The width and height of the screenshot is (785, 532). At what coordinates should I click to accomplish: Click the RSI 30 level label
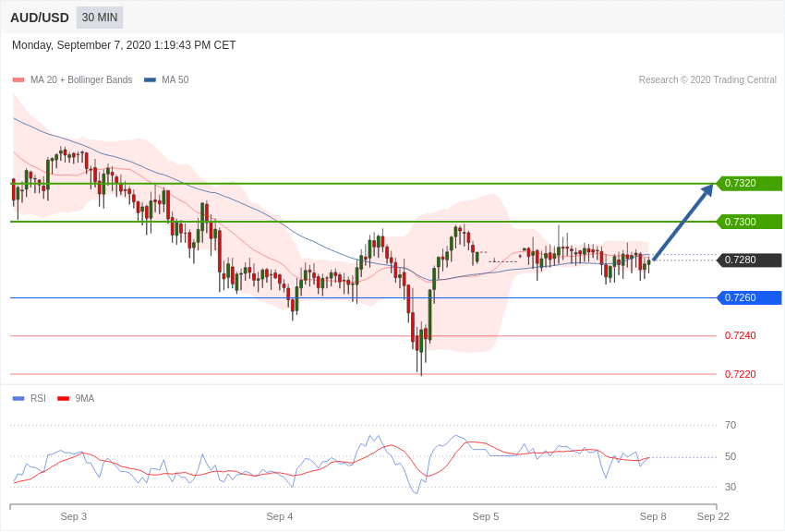point(731,487)
